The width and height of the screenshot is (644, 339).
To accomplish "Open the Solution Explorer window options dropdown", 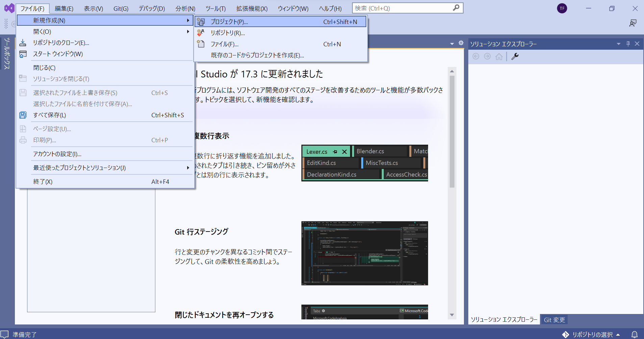I will pos(619,44).
